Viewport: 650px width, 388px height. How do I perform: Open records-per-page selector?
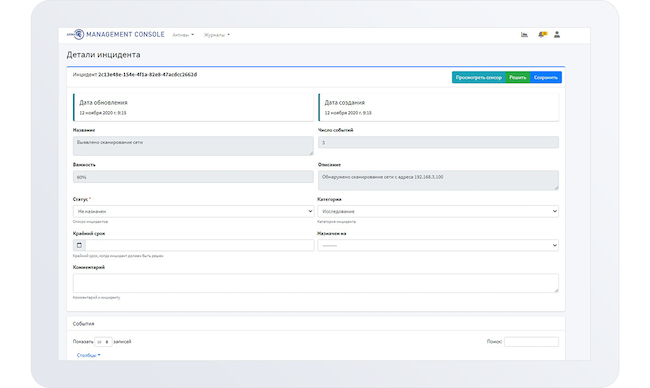coord(103,342)
